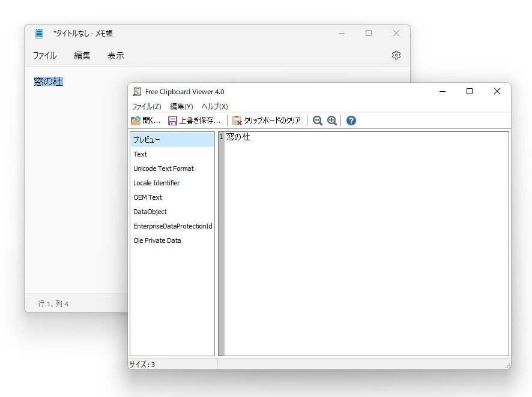Select the OEM Text format

click(147, 197)
